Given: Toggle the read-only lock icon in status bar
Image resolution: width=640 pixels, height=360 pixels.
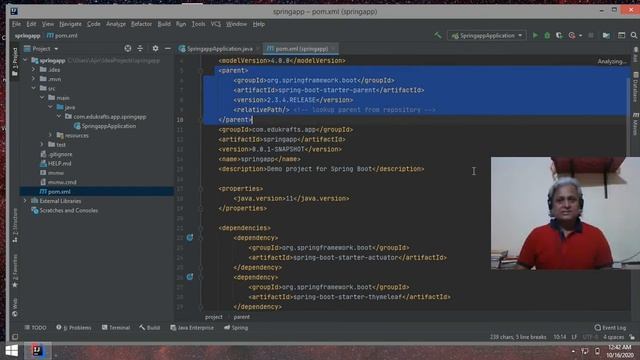Looking at the screenshot, I should click(632, 337).
